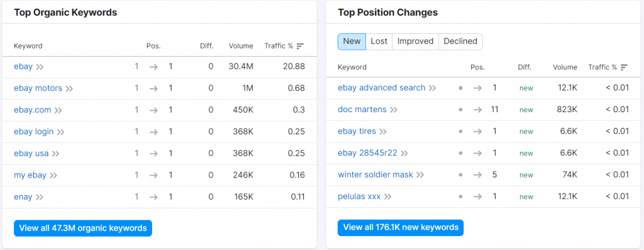Sort Top Organic Keywords by Traffic % icon

pyautogui.click(x=300, y=46)
